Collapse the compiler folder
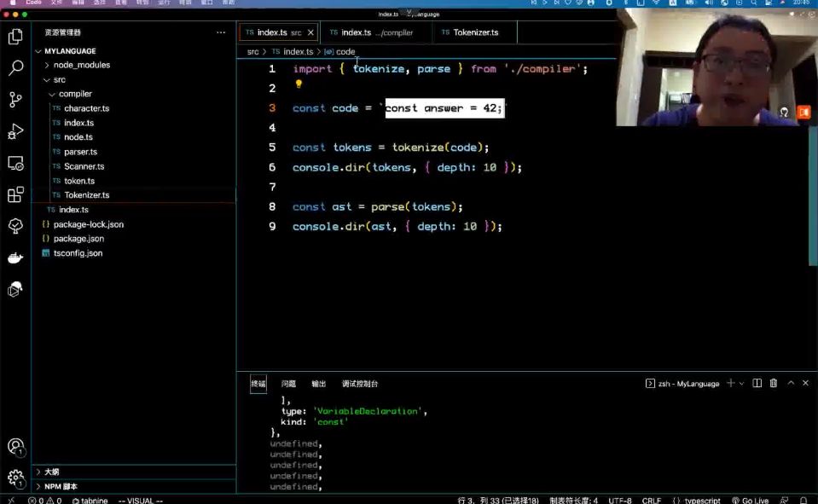The image size is (818, 504). click(x=75, y=94)
